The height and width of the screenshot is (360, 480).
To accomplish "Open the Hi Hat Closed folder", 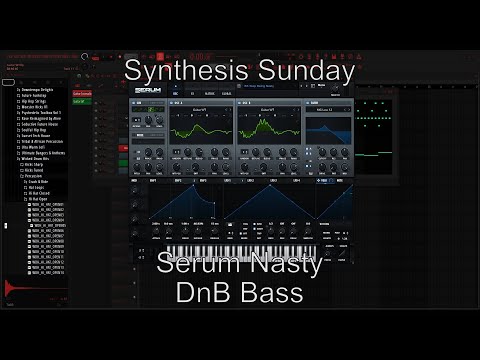I will click(x=36, y=193).
